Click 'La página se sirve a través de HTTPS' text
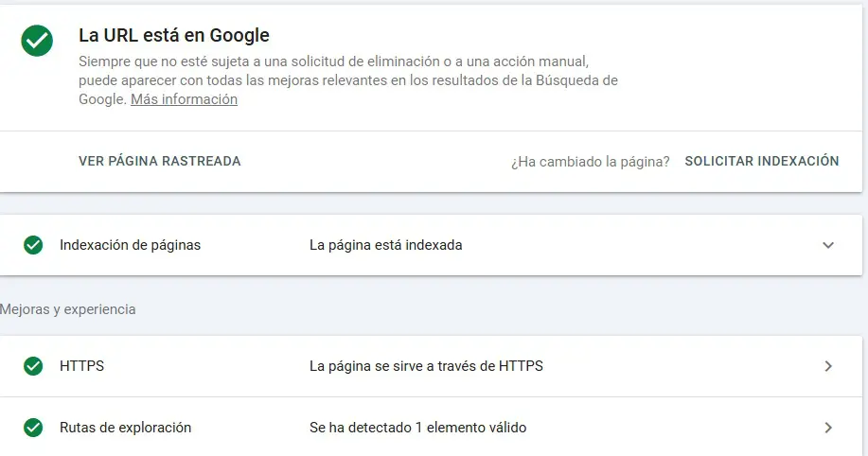This screenshot has width=868, height=456. [x=426, y=366]
